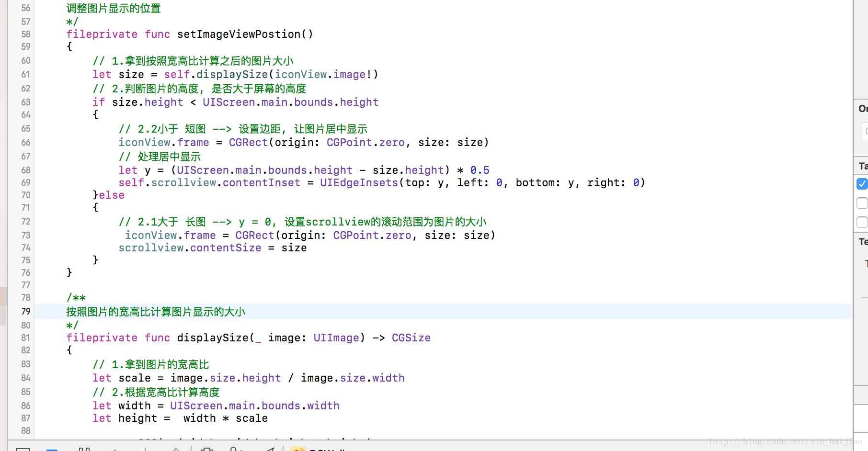Click 'UIScreen' on the if-statement line 63
The image size is (868, 451).
tap(229, 102)
